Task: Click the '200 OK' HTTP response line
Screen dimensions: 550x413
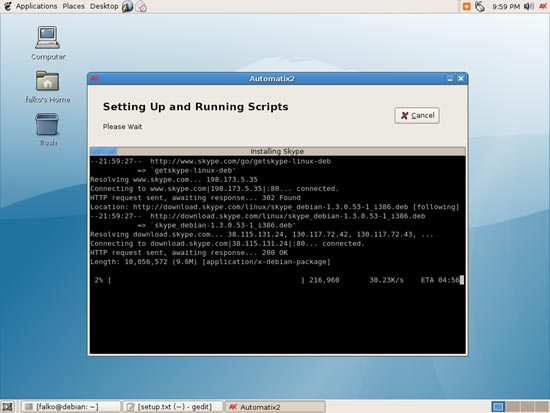Action: [189, 253]
